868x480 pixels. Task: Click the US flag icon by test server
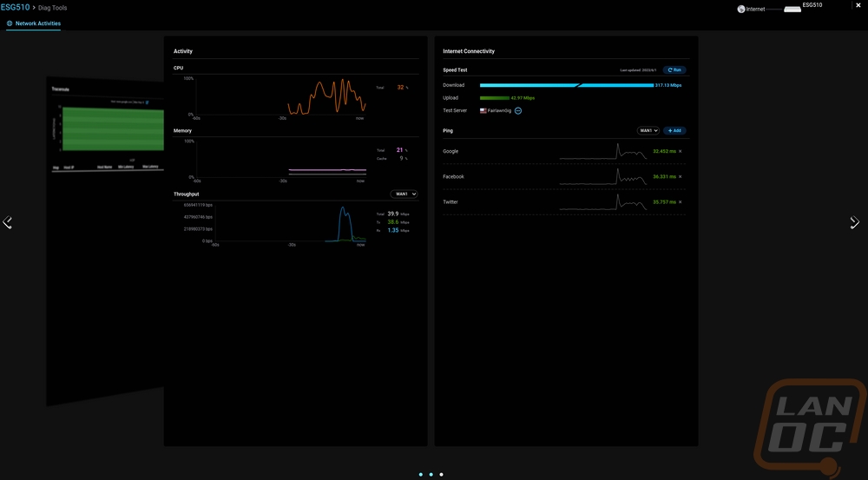point(483,111)
